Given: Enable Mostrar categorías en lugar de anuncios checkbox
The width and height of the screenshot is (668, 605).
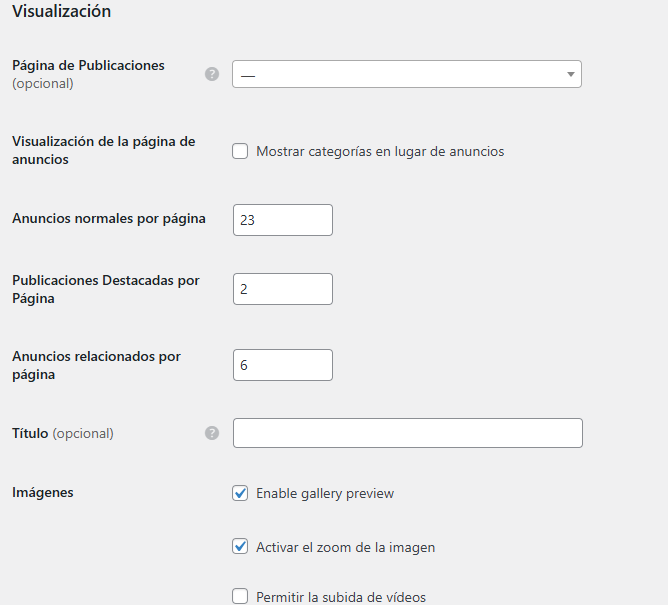Looking at the screenshot, I should [x=240, y=151].
